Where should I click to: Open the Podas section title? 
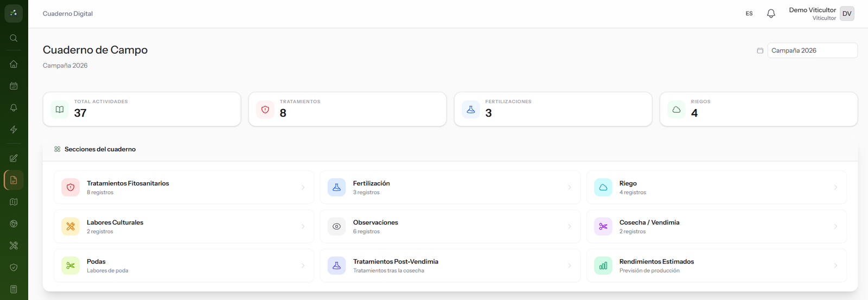pos(96,261)
